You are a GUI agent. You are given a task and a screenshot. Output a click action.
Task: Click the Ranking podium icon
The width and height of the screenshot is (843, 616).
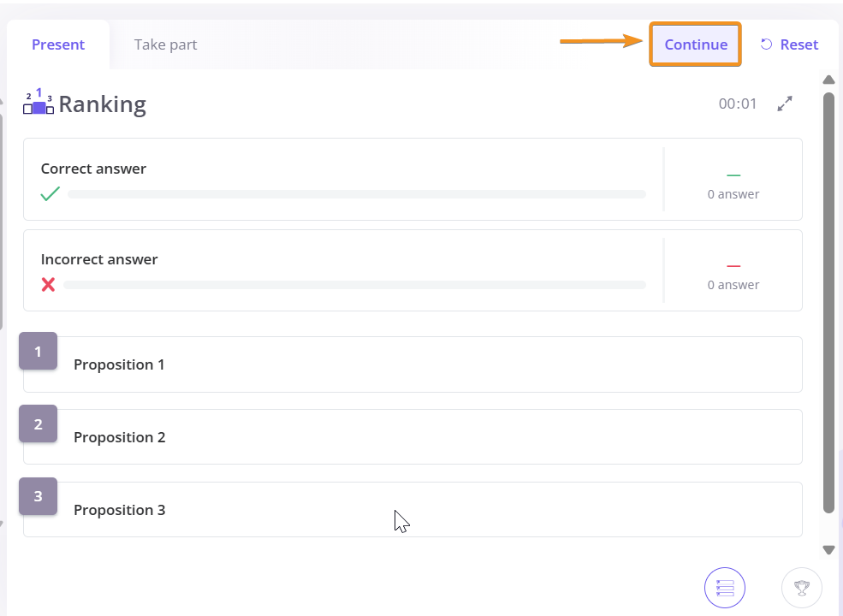tap(39, 101)
